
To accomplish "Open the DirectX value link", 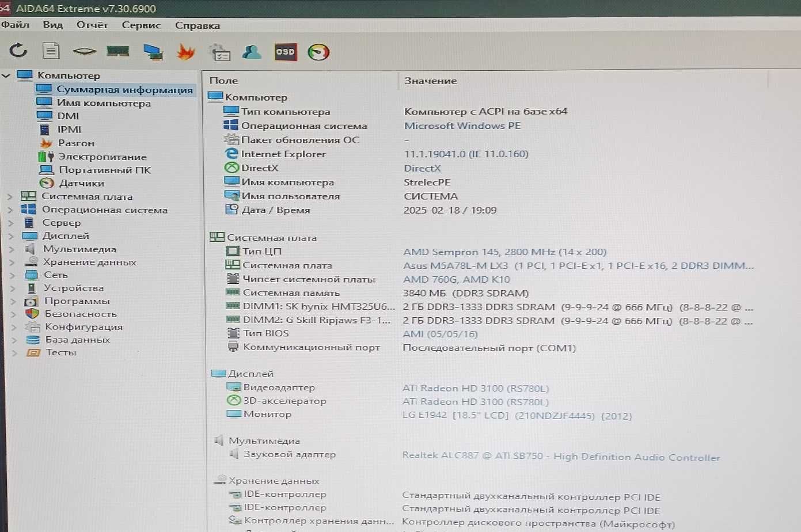I will (x=422, y=168).
